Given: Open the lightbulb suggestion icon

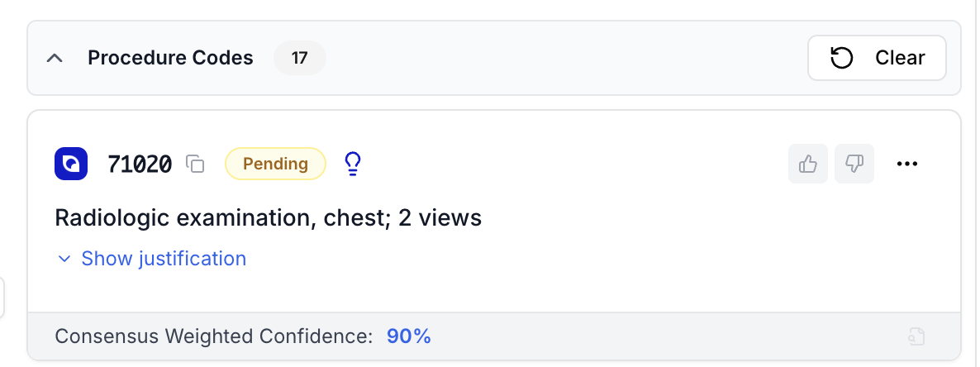Looking at the screenshot, I should [353, 164].
